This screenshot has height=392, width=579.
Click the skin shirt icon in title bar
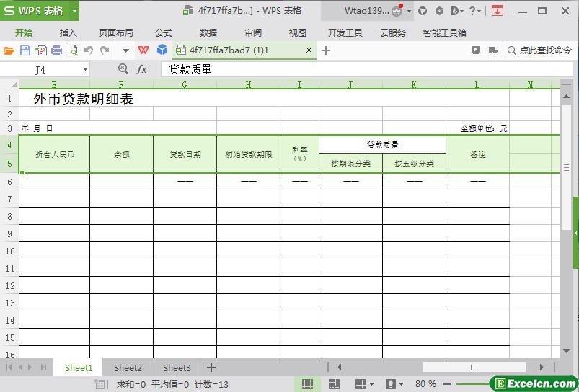pyautogui.click(x=423, y=11)
